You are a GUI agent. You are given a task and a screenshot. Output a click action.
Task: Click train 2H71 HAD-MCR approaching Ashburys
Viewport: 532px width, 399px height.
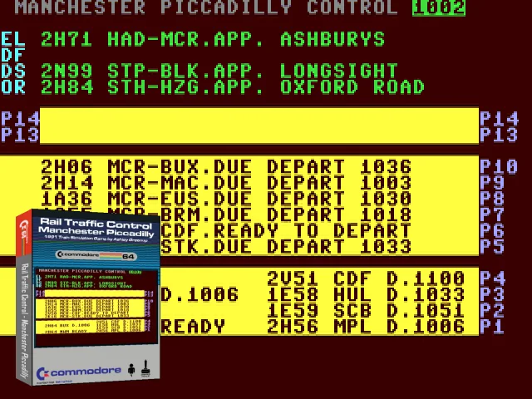pyautogui.click(x=213, y=39)
